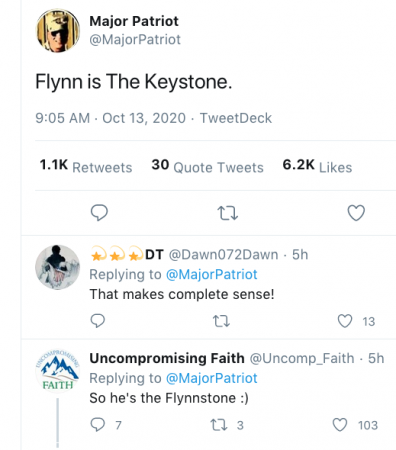Screen dimensions: 396x450
Task: Click @MajorPatriot mention in Uncompromising Faith's reply
Action: click(211, 378)
